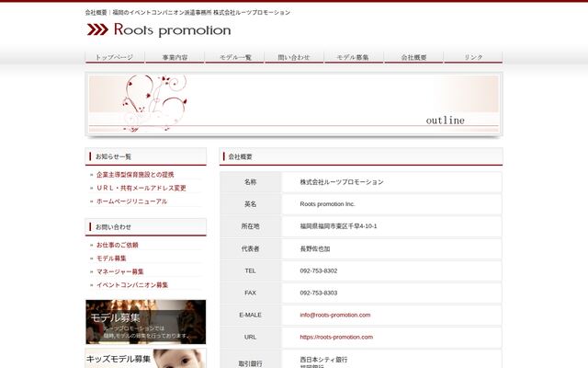
Task: Select bank name 西日本シティ銀行
Action: [323, 360]
